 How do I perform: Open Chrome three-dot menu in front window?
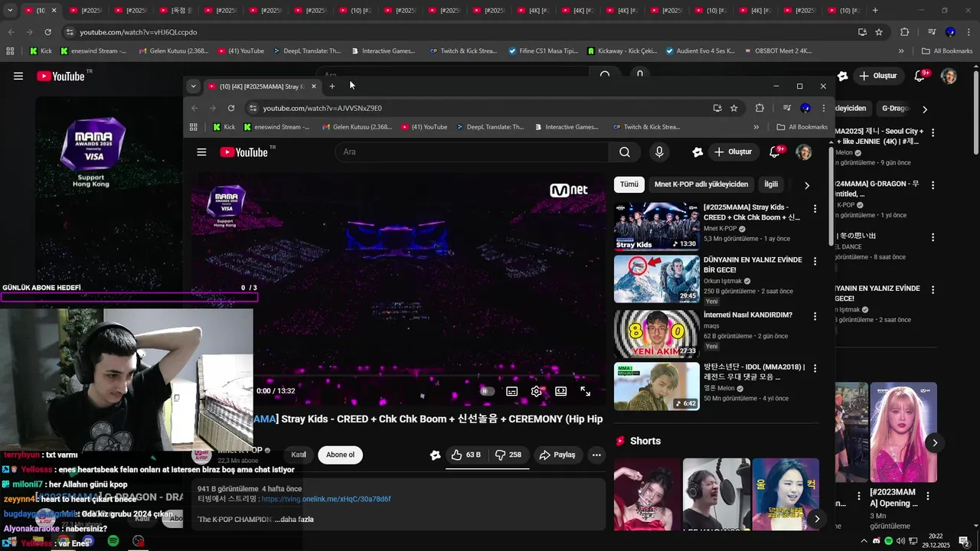[824, 108]
